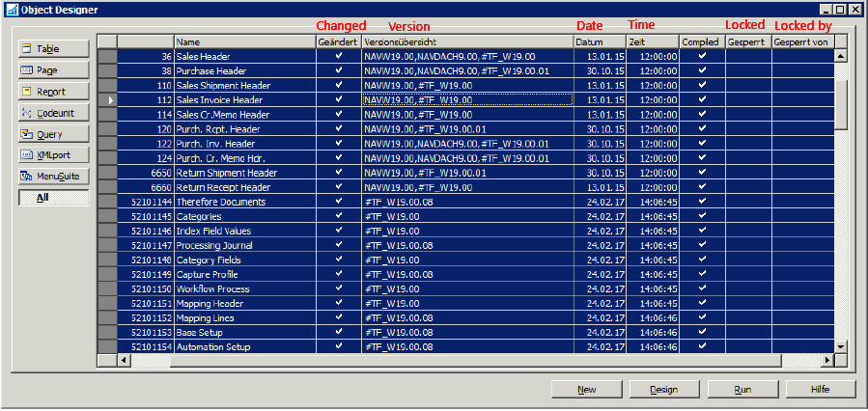Image resolution: width=868 pixels, height=411 pixels.
Task: Select the Codeunit object type icon
Action: coord(27,113)
